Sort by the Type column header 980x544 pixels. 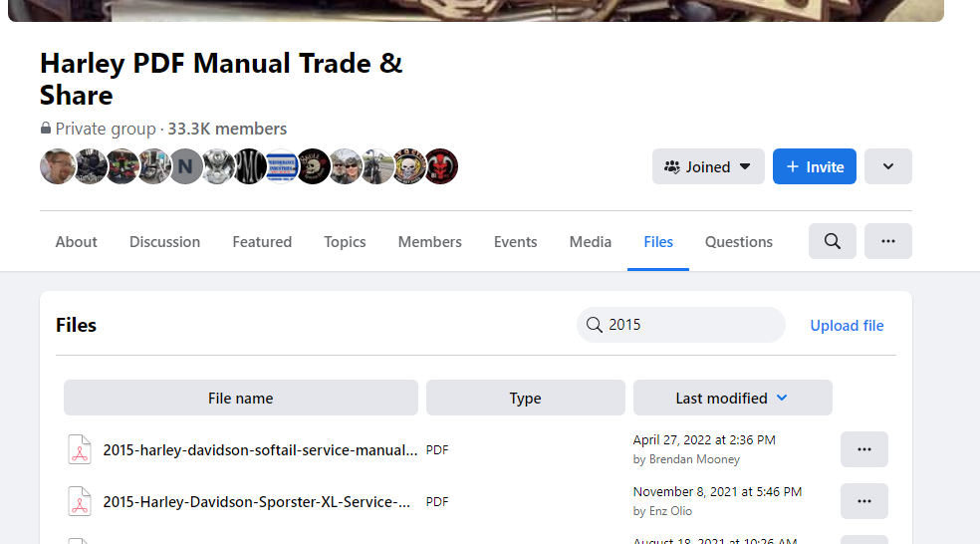click(525, 398)
